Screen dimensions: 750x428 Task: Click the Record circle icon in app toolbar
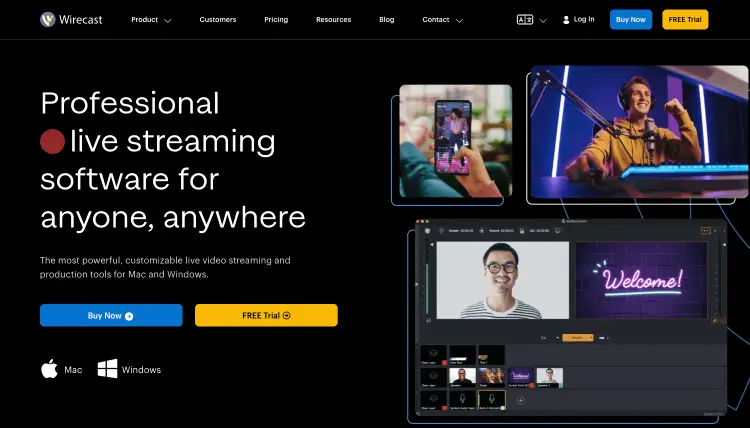[x=482, y=230]
